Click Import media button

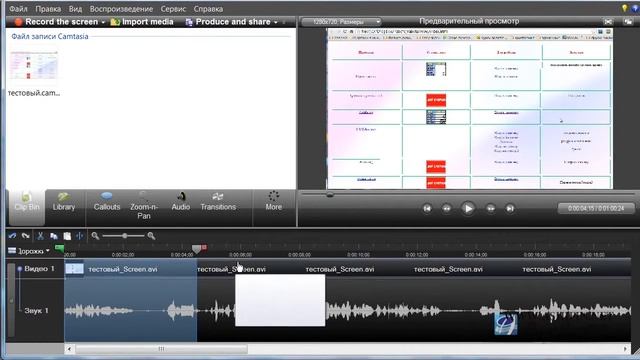[x=142, y=22]
